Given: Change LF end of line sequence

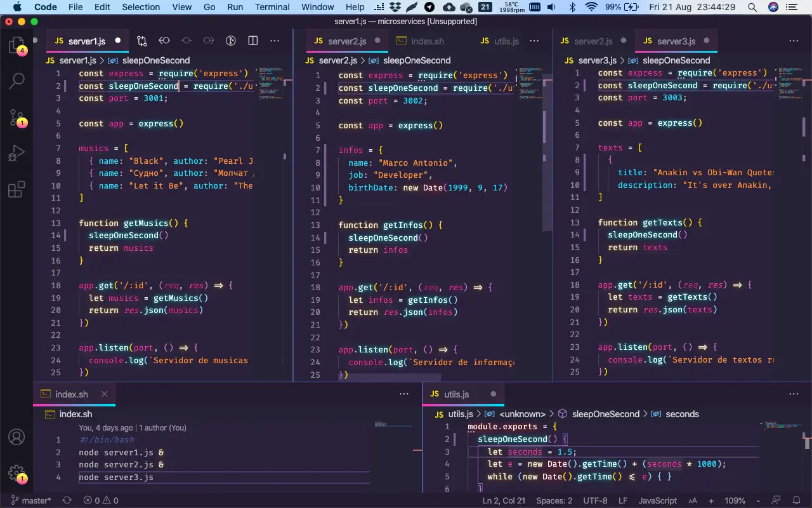Looking at the screenshot, I should coord(623,500).
